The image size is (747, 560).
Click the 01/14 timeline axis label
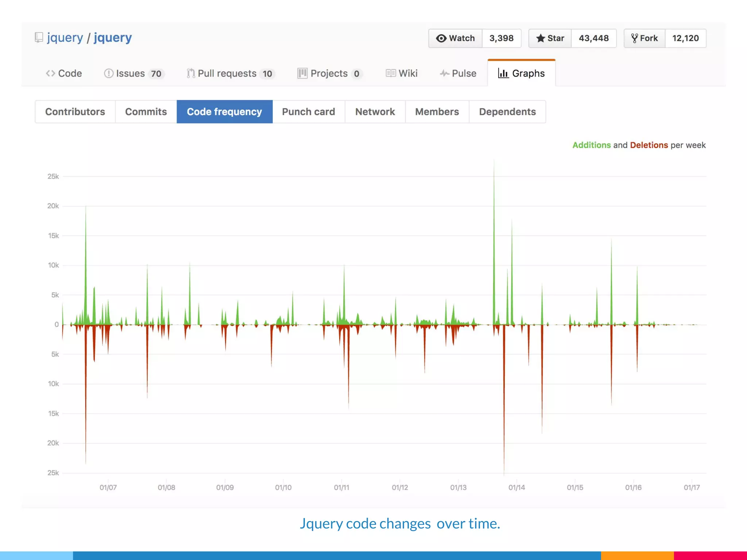tap(516, 487)
